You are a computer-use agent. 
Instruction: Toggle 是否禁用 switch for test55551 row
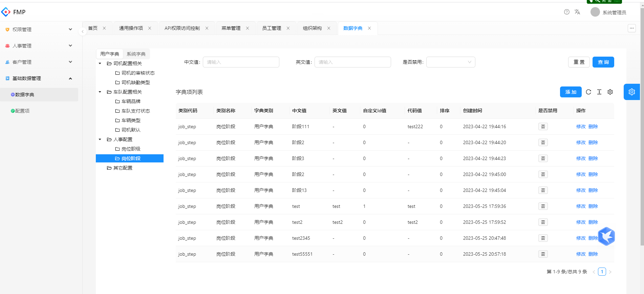coord(543,254)
